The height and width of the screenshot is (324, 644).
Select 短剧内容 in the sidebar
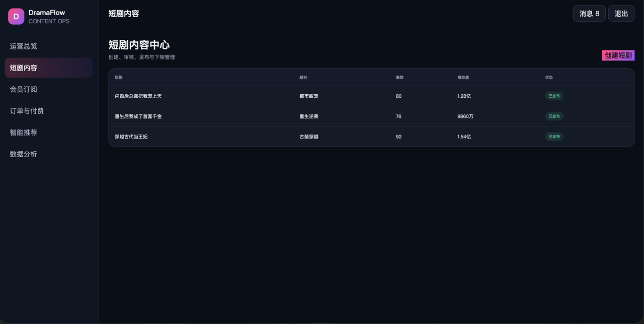click(x=48, y=68)
